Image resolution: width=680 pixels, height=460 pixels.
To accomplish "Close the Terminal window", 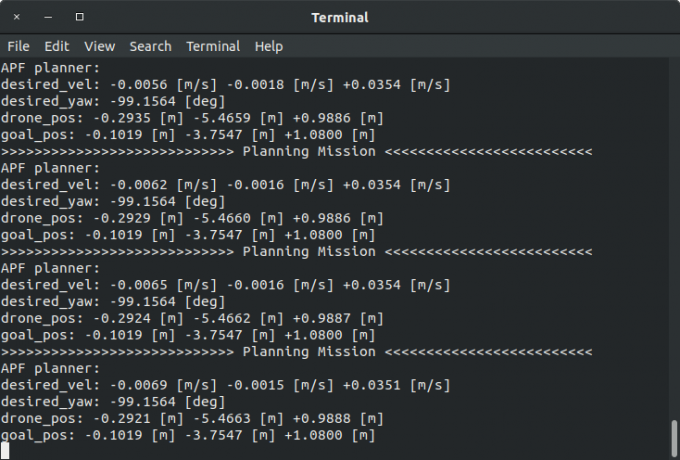I will [x=17, y=17].
